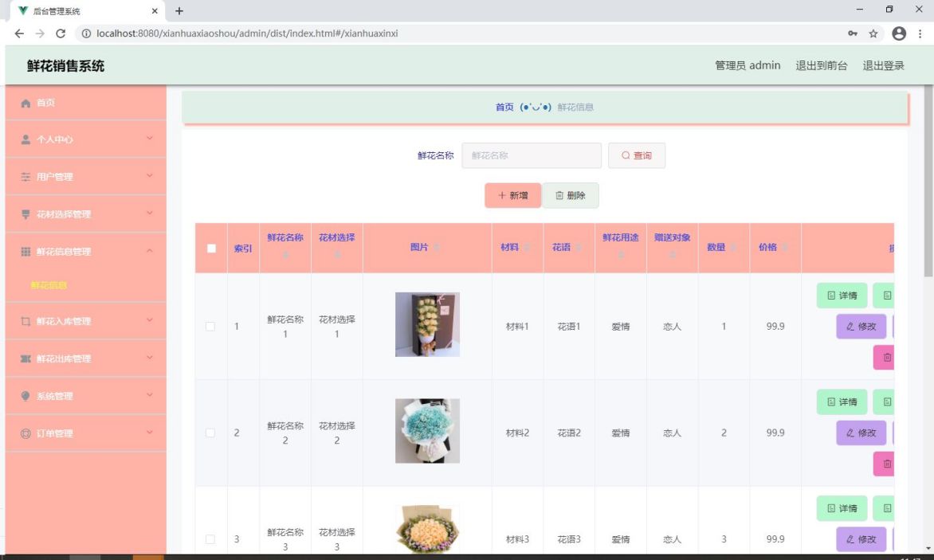This screenshot has height=560, width=934.
Task: Click the browser address bar URL
Action: click(247, 33)
